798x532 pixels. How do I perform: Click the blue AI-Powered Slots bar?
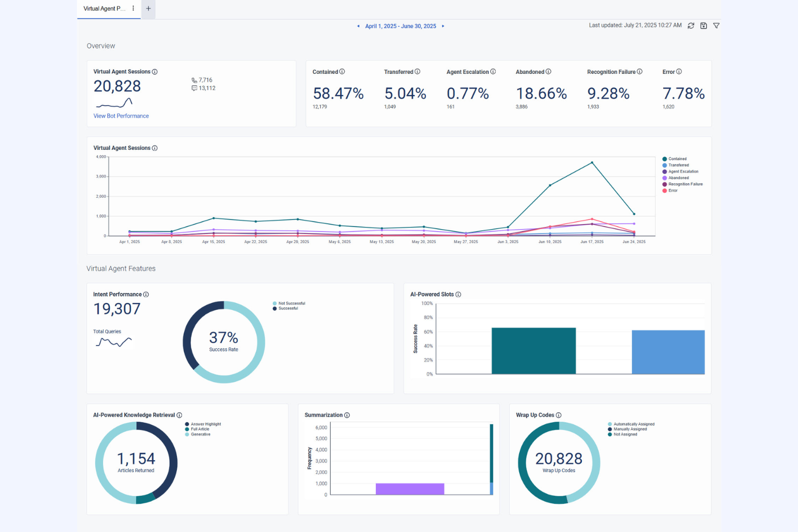pyautogui.click(x=668, y=352)
